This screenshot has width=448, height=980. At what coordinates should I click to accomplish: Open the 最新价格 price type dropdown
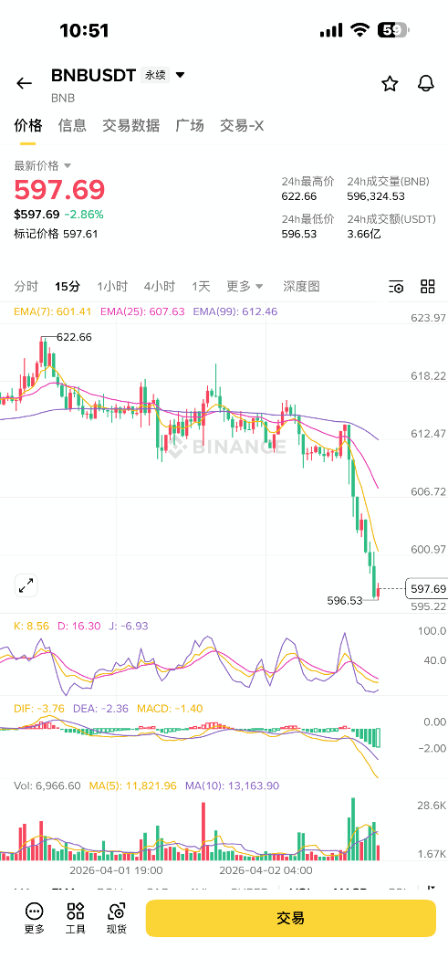pyautogui.click(x=43, y=165)
